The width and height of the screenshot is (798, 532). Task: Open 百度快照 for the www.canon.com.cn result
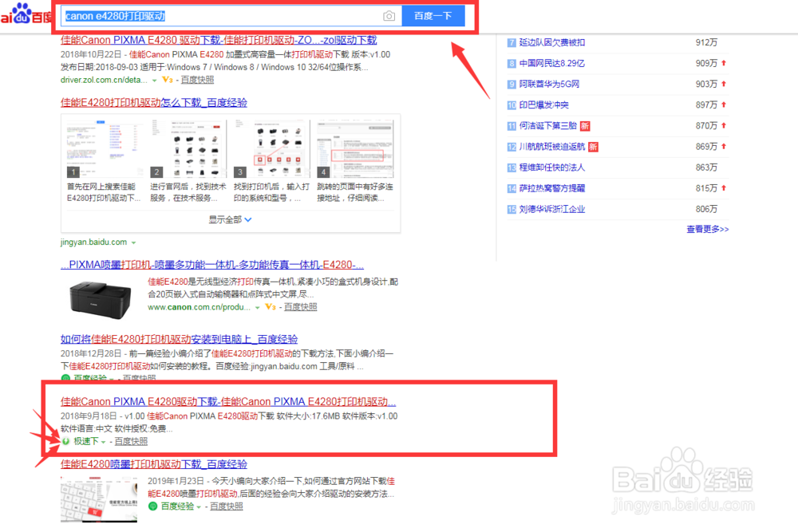tap(300, 307)
